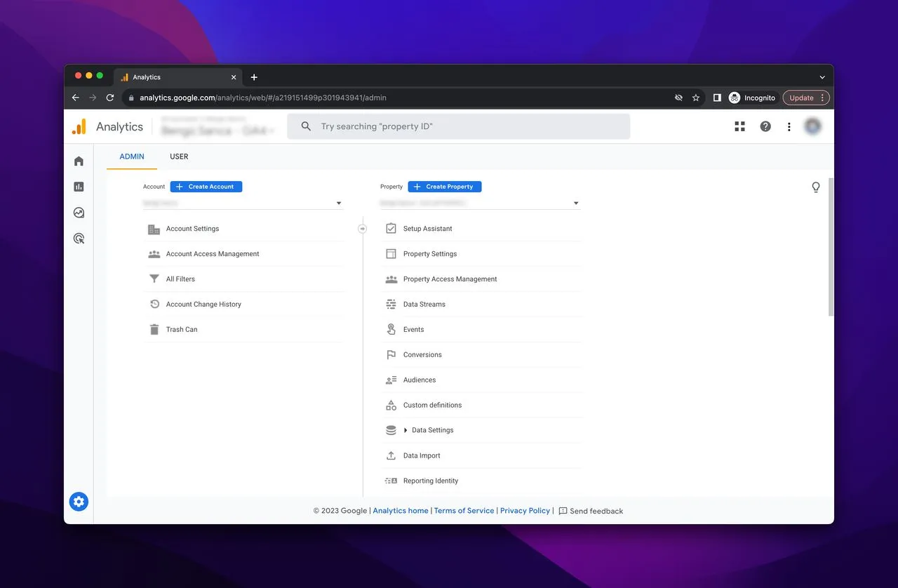Click the Trash Can bin icon
The image size is (898, 588).
click(154, 330)
